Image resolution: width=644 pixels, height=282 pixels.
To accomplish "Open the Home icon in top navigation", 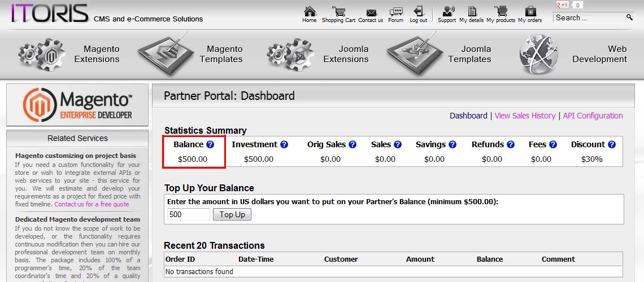I will (x=309, y=11).
